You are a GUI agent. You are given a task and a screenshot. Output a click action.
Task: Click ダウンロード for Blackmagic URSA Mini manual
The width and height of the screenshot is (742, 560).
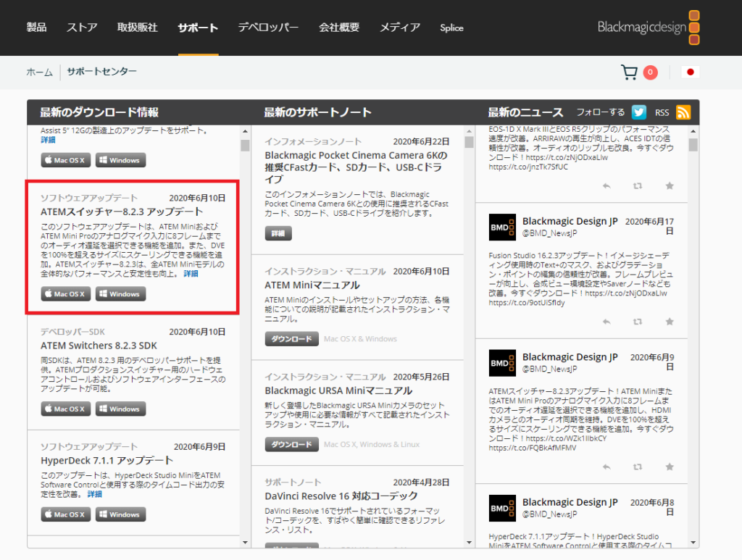[291, 444]
